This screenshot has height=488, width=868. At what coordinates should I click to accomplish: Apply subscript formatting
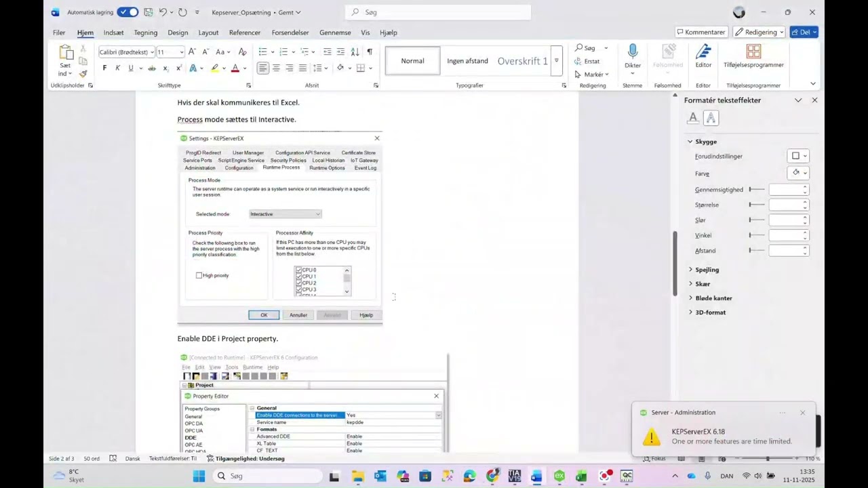(165, 68)
